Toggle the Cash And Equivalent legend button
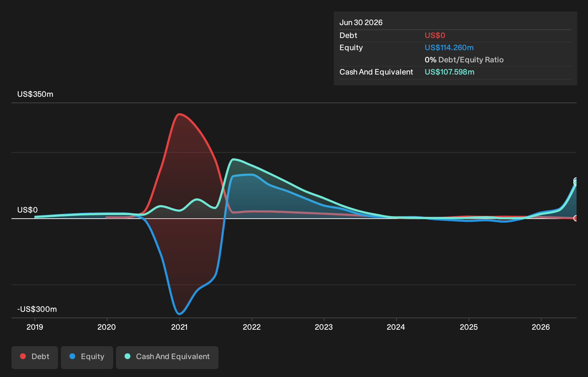Screen dimensions: 588x377 [x=167, y=357]
